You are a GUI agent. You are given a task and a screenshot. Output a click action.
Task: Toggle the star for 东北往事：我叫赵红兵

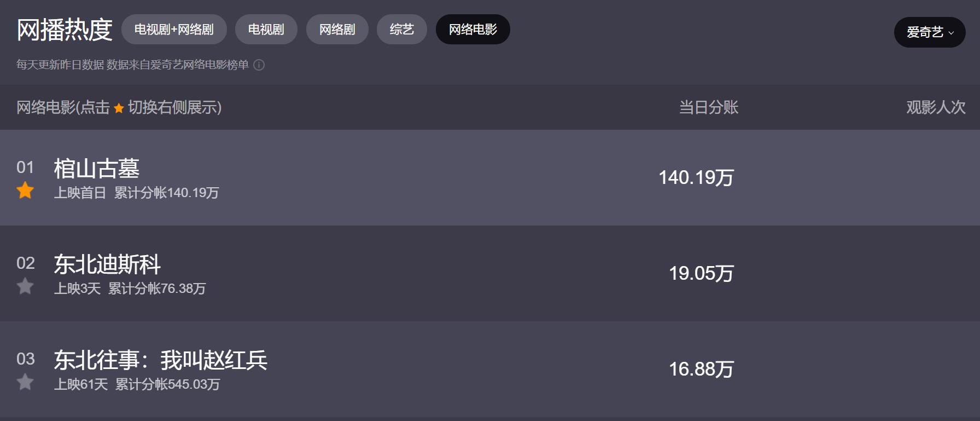coord(25,382)
